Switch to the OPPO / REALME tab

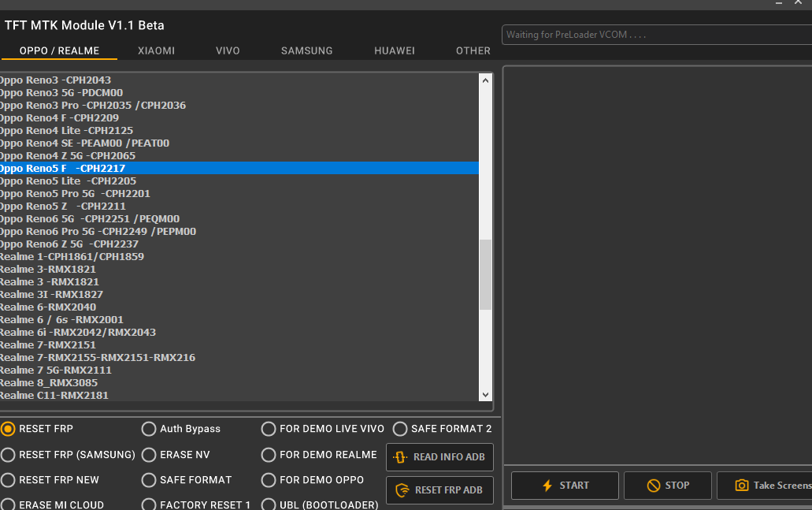point(59,50)
